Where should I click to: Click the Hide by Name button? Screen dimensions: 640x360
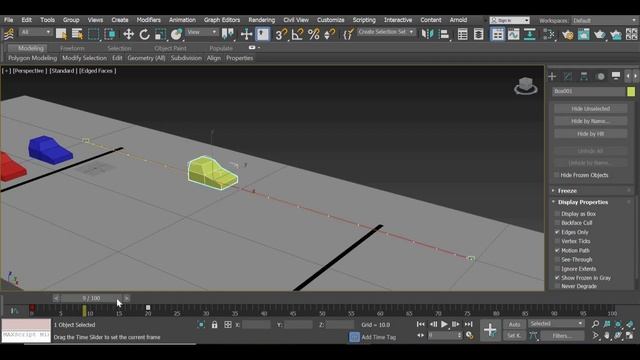pyautogui.click(x=591, y=121)
